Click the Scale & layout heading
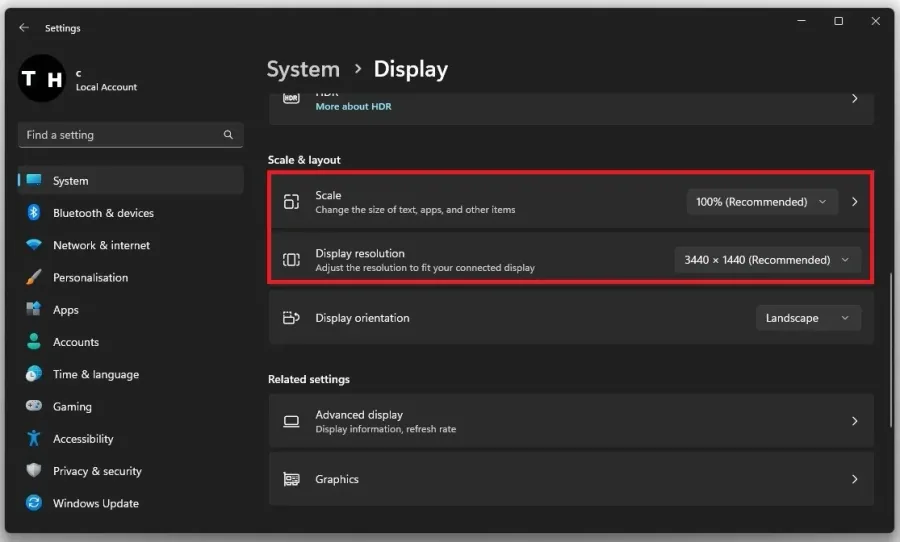The height and width of the screenshot is (542, 900). point(304,160)
